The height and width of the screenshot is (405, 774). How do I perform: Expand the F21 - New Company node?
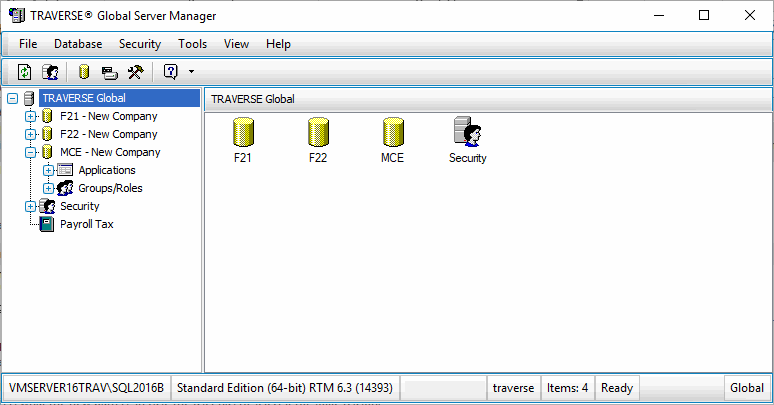31,117
